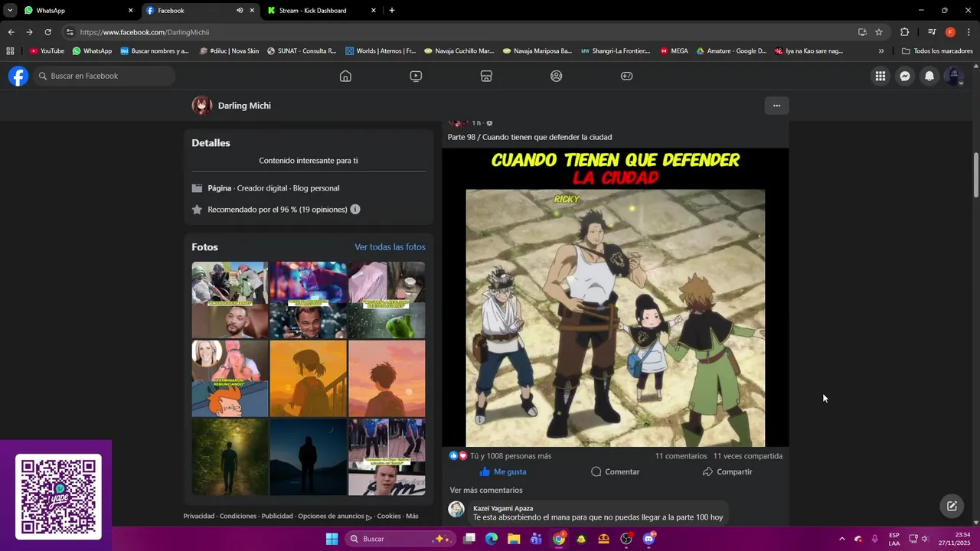Open the Facebook menu grid icon
The width and height of the screenshot is (980, 551).
[x=880, y=76]
